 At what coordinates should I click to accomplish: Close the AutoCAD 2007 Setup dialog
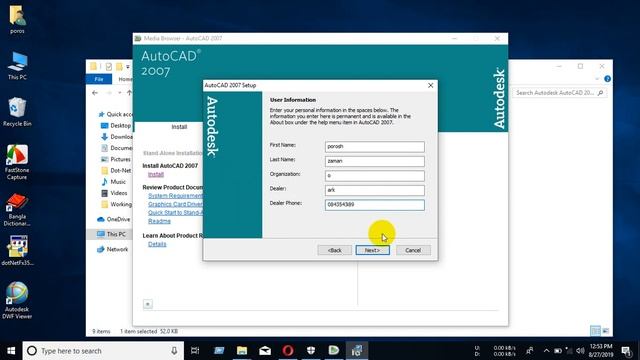pos(430,85)
